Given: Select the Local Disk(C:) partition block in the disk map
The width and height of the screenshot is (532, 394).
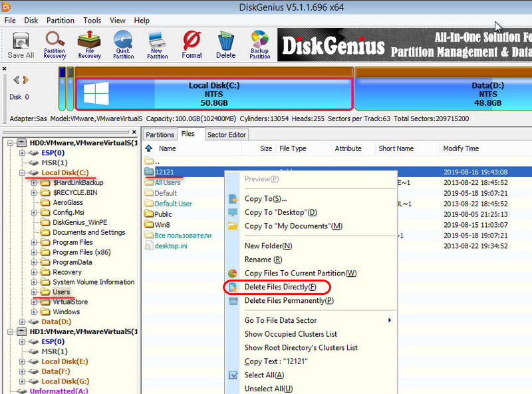Looking at the screenshot, I should click(x=213, y=94).
